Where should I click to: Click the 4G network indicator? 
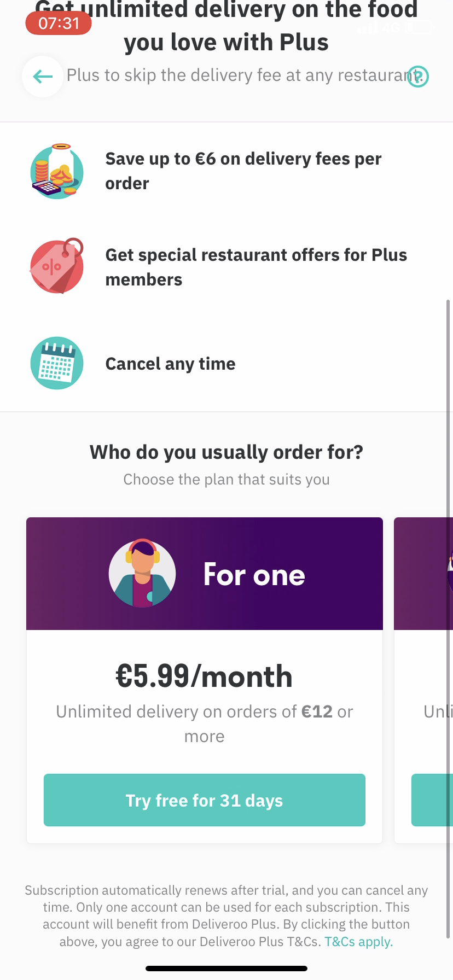coord(392,27)
